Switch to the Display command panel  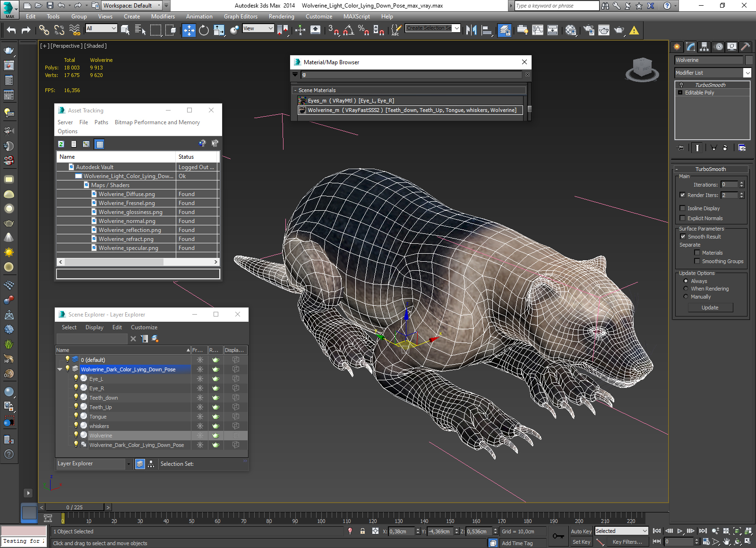pos(732,46)
